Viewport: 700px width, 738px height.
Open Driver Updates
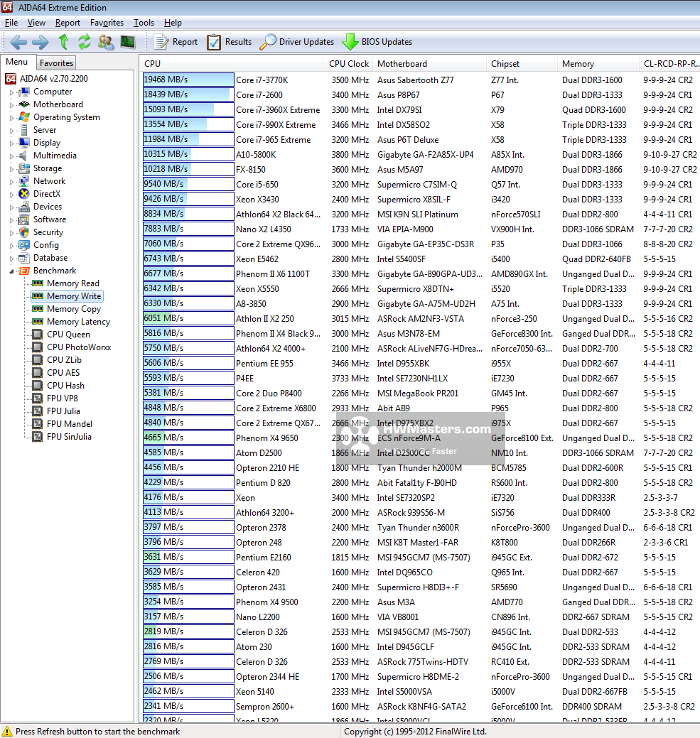click(x=296, y=42)
